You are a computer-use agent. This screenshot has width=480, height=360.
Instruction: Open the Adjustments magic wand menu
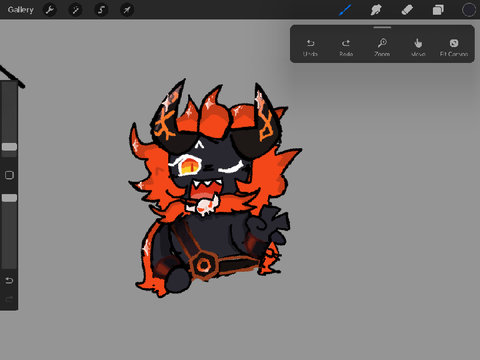click(x=75, y=10)
